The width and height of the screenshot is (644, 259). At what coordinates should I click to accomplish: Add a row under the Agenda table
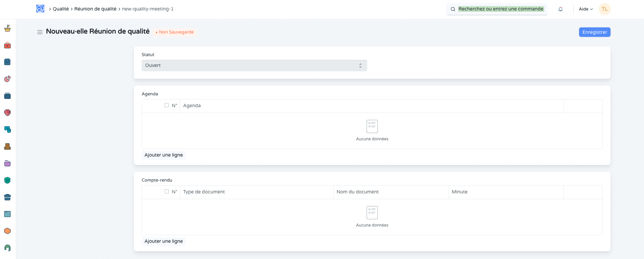click(164, 155)
